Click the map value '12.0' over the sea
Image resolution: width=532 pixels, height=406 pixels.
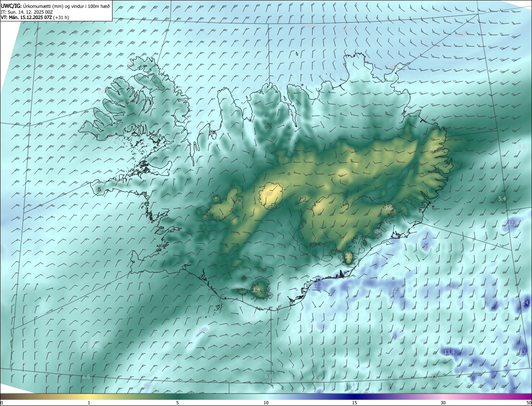coord(452,286)
